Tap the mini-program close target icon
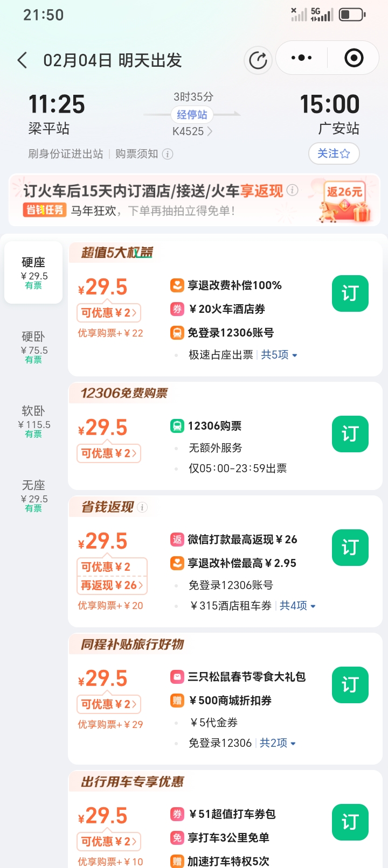The height and width of the screenshot is (868, 388). click(354, 58)
